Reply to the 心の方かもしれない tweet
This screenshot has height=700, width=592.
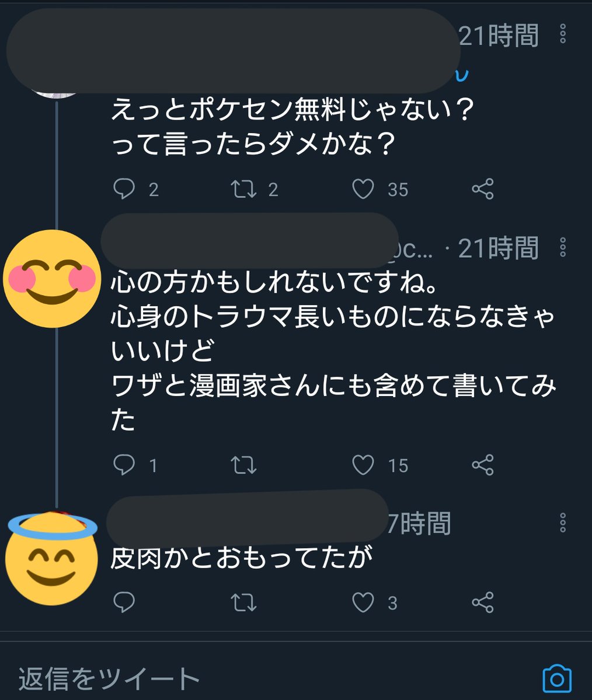(124, 465)
